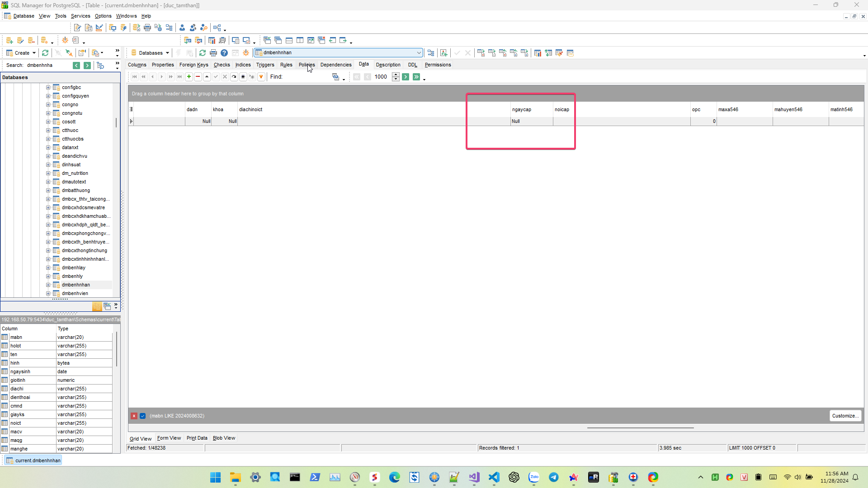Click the Print icon in Databases toolbar

tap(213, 53)
